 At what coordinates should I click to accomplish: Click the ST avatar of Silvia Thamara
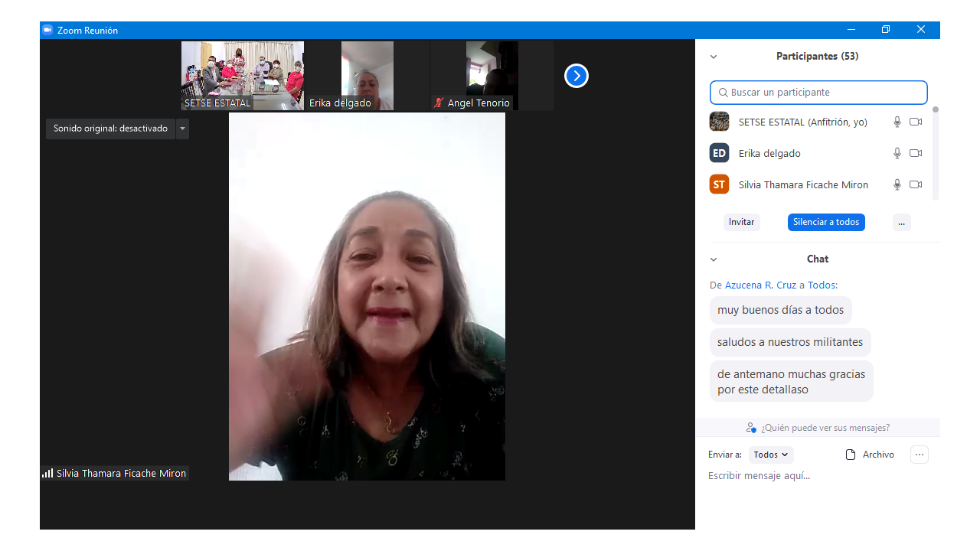pyautogui.click(x=719, y=184)
